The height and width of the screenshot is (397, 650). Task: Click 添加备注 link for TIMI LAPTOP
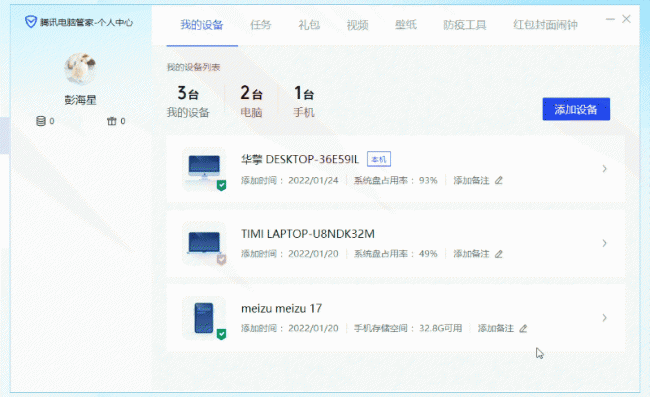point(471,254)
